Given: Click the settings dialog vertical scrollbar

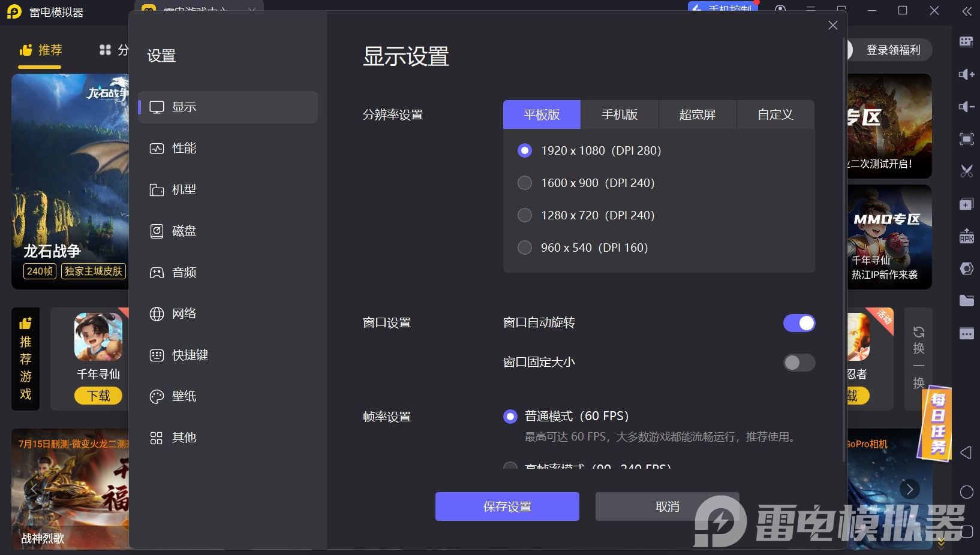Looking at the screenshot, I should pos(844,249).
